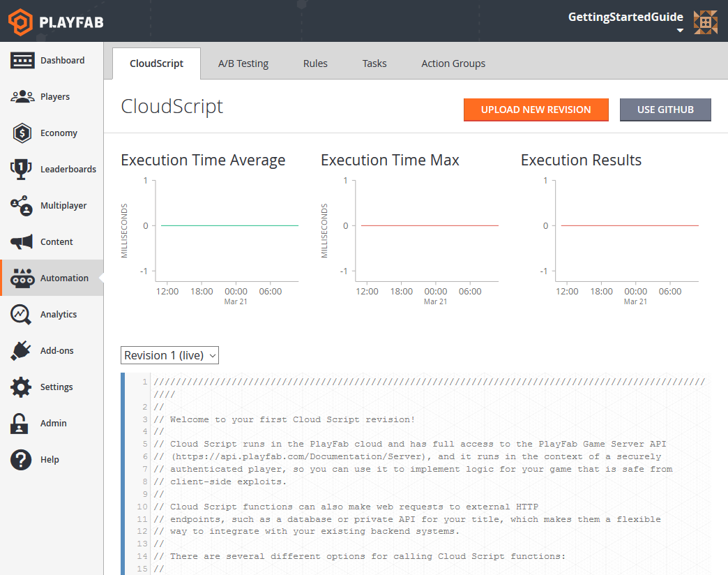Select the Content megaphone icon
The image size is (728, 575).
coord(22,242)
